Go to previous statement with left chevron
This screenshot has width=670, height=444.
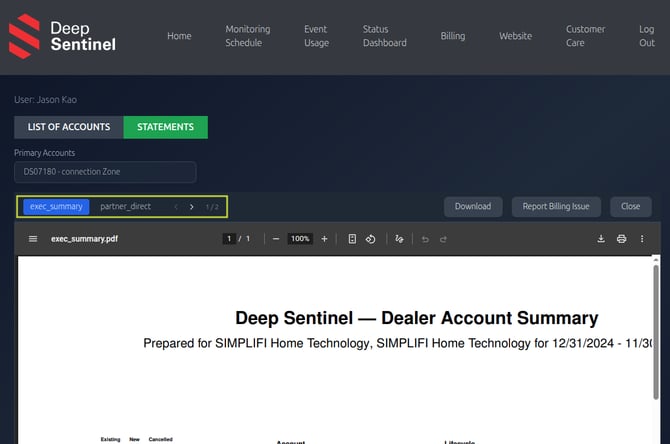(x=176, y=207)
